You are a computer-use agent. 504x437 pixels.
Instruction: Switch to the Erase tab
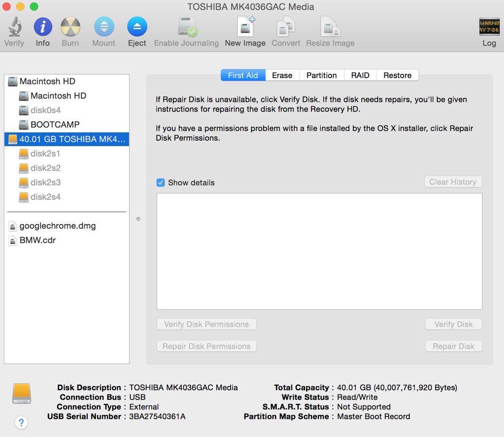click(x=282, y=75)
